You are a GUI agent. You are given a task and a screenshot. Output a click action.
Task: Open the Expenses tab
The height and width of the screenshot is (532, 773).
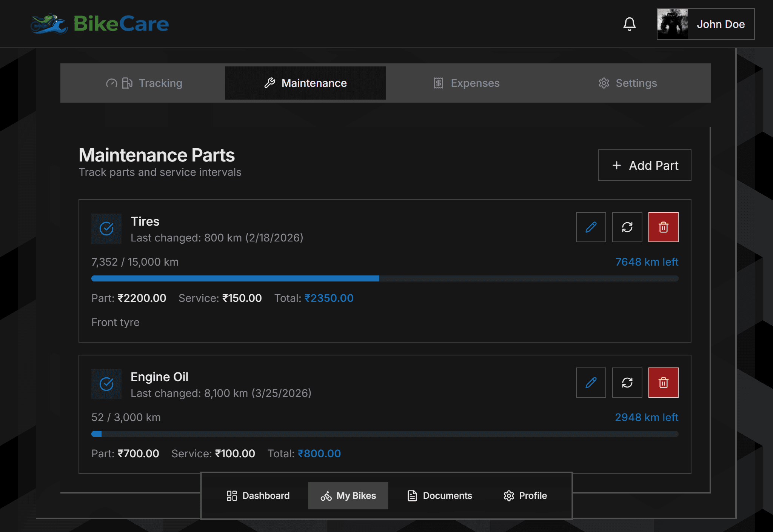click(467, 83)
